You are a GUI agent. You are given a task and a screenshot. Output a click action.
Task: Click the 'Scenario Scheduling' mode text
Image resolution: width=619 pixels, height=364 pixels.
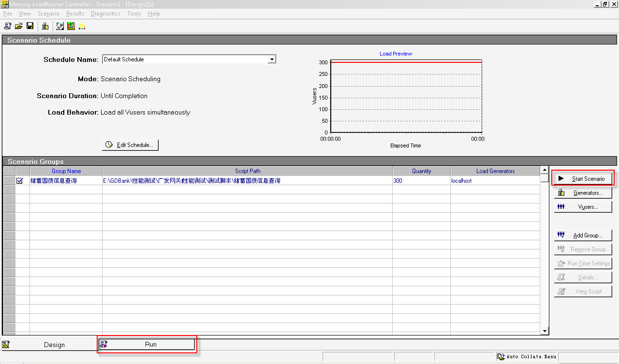131,79
